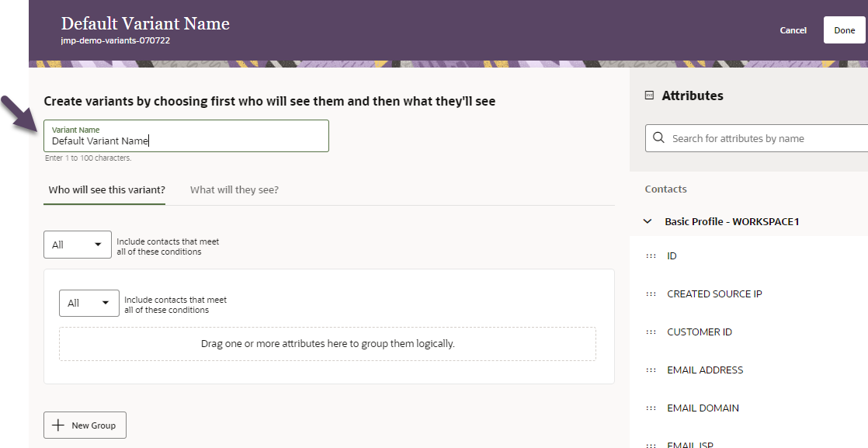The width and height of the screenshot is (868, 448).
Task: Click the drag handle next to ID
Action: coord(650,256)
